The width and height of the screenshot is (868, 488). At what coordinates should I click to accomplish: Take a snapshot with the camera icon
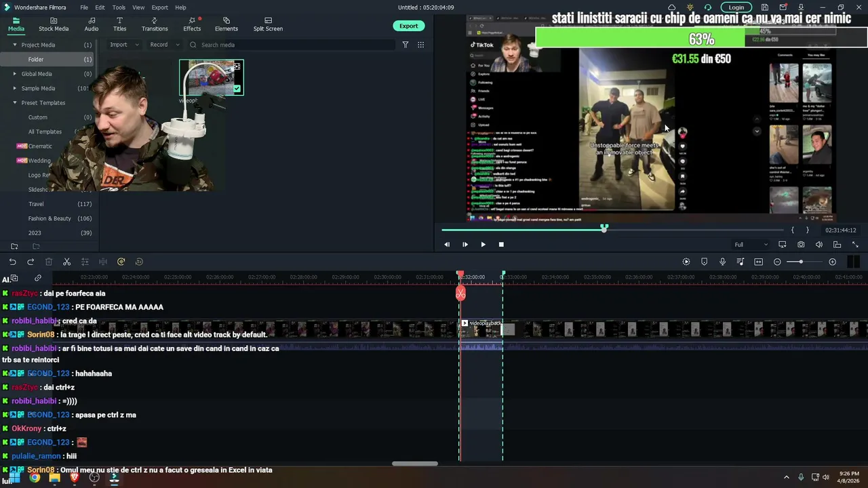pos(801,245)
